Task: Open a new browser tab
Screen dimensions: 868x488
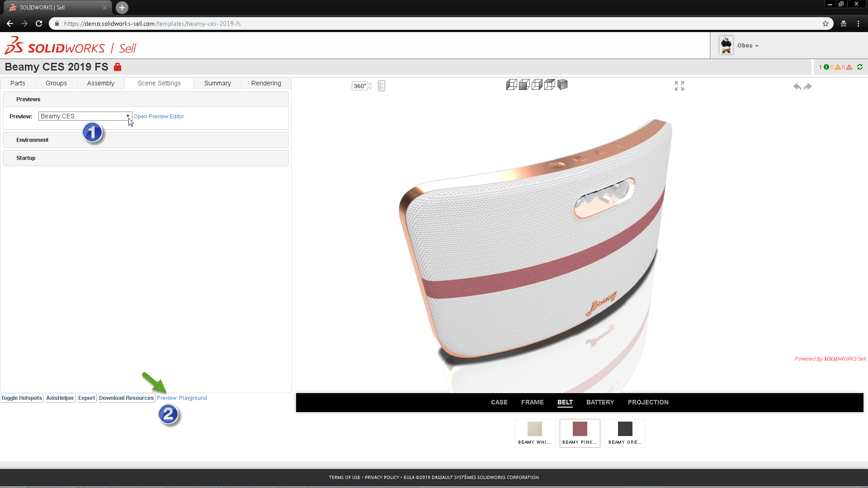Action: click(x=122, y=8)
